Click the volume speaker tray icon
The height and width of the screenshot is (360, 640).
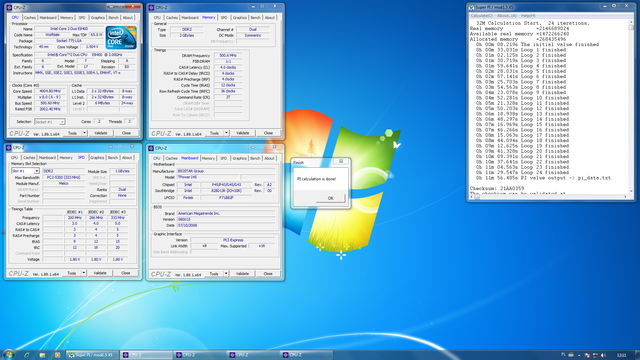(x=603, y=356)
